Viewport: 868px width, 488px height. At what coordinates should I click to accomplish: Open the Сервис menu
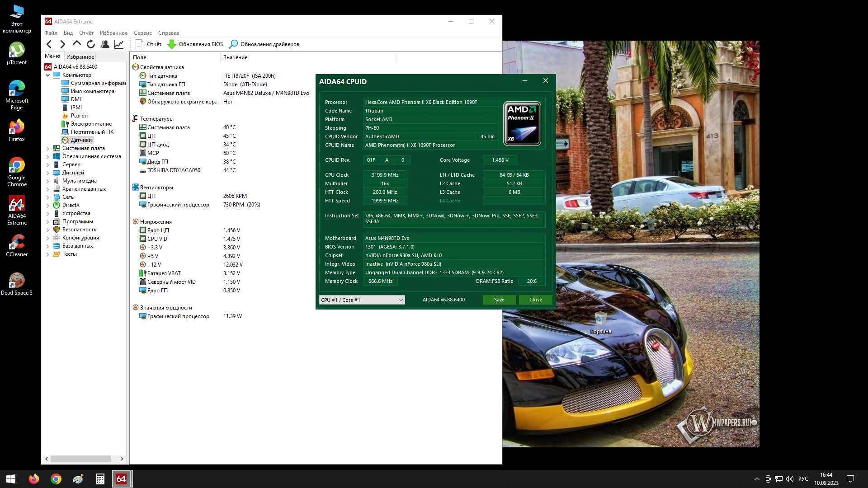(143, 33)
